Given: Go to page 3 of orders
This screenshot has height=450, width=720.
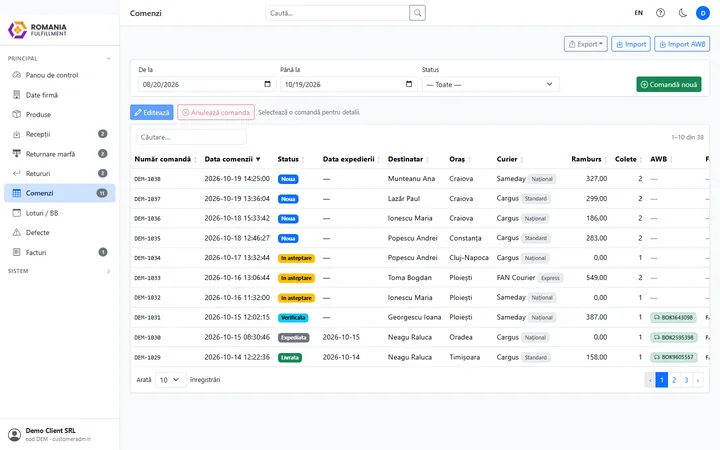Looking at the screenshot, I should point(686,380).
